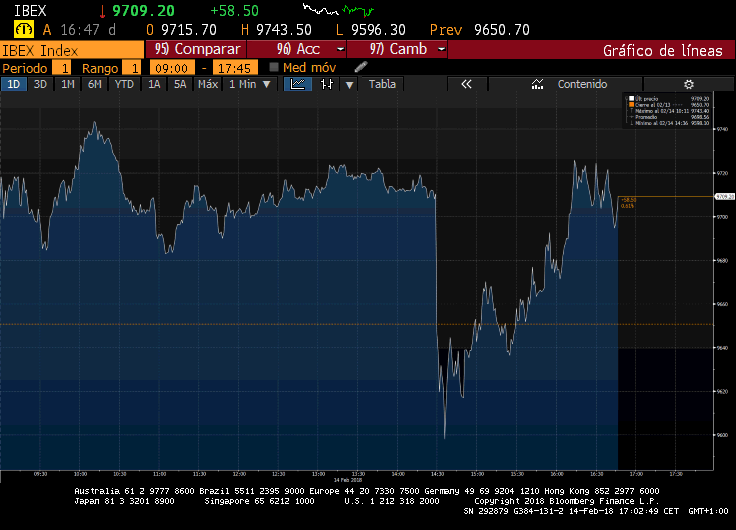
Task: Select the 1M period tab
Action: click(68, 84)
